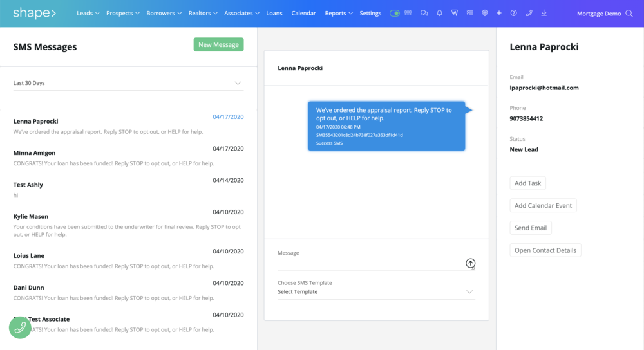Open search with the magnifier icon

coord(629,14)
